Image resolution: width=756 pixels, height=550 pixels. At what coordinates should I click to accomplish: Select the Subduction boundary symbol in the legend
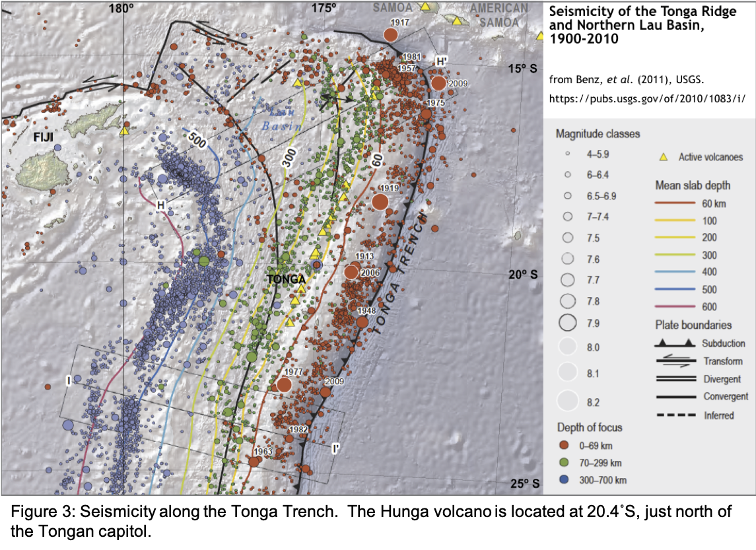[675, 344]
